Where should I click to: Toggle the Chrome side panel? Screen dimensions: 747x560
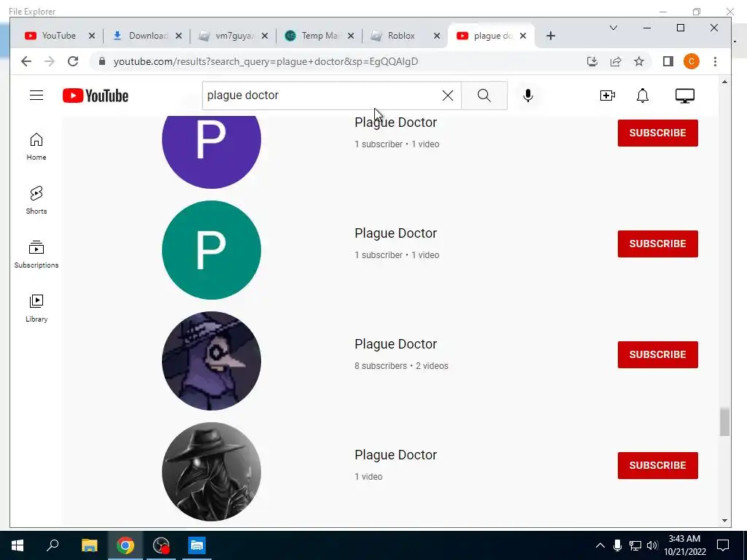click(668, 61)
